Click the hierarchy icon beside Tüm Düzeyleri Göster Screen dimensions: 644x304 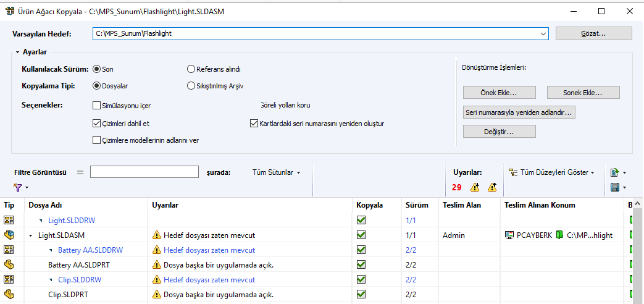[513, 172]
